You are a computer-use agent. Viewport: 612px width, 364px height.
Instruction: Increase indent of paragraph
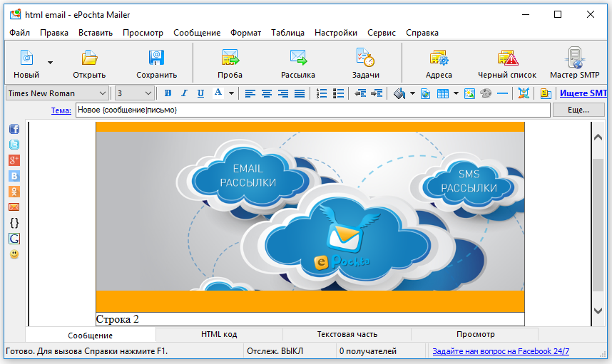pyautogui.click(x=377, y=93)
